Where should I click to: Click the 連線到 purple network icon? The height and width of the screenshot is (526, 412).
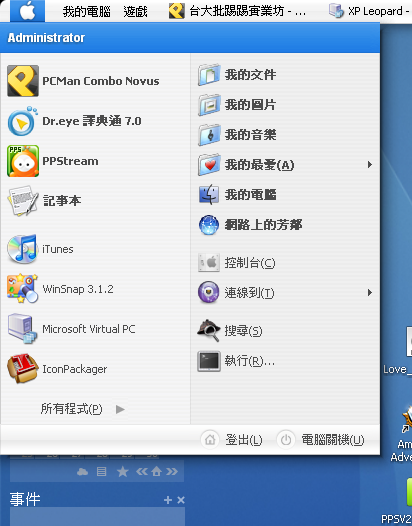[209, 292]
